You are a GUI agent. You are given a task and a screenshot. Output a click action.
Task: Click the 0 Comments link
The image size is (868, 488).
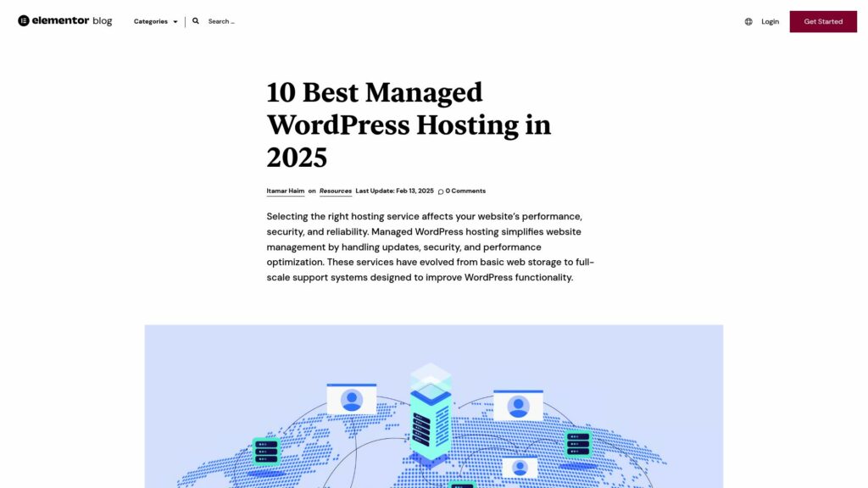pyautogui.click(x=465, y=191)
